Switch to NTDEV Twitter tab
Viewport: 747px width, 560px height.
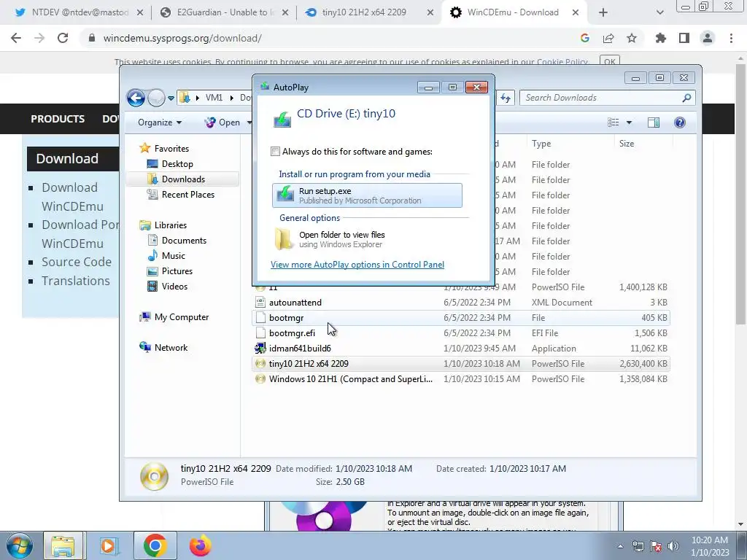pos(79,12)
